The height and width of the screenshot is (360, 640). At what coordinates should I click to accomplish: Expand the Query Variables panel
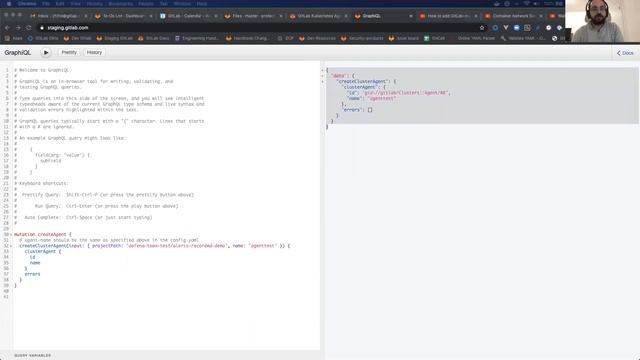[33, 356]
